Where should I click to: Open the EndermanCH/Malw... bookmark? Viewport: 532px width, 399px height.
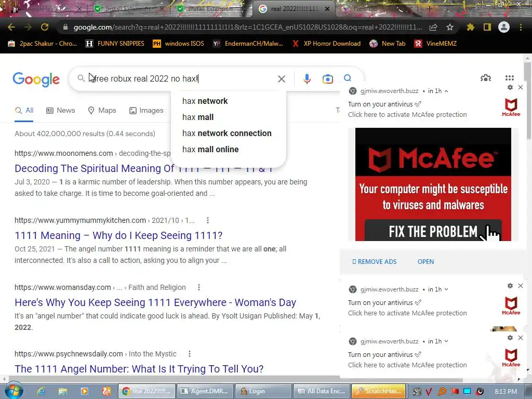(248, 44)
